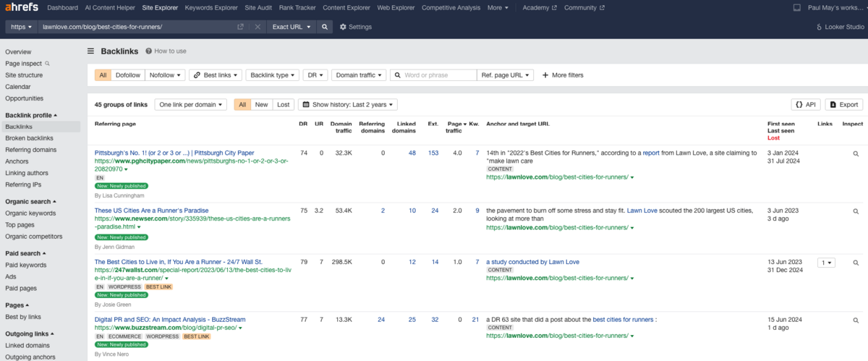Open These US Cities Are a Runner's Paradise link
Image resolution: width=868 pixels, height=361 pixels.
pos(151,211)
